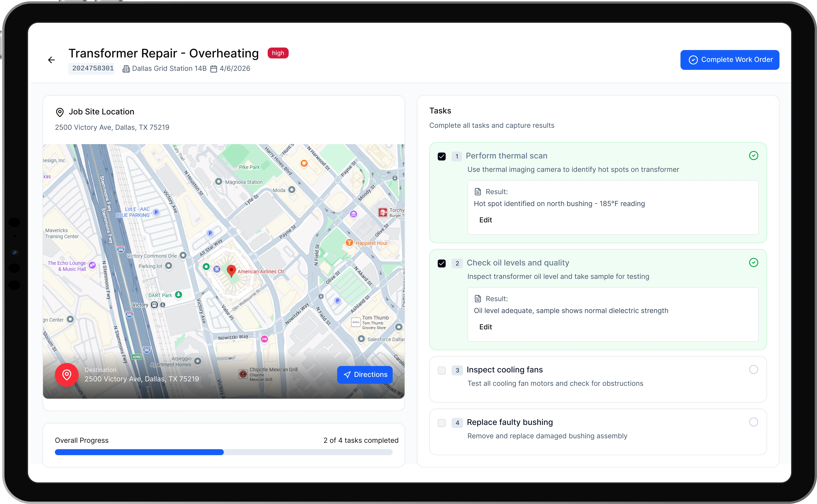Click the pink hotel marker near Nowitzki Way

click(x=264, y=339)
